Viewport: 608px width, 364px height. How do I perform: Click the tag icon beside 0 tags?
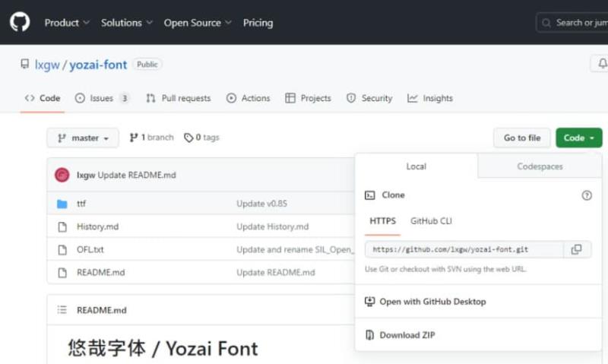(188, 138)
